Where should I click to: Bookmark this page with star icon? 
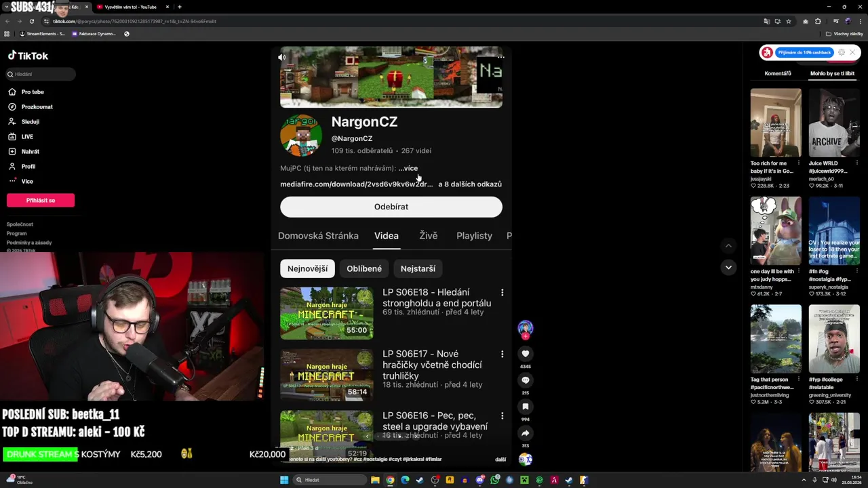pos(788,21)
